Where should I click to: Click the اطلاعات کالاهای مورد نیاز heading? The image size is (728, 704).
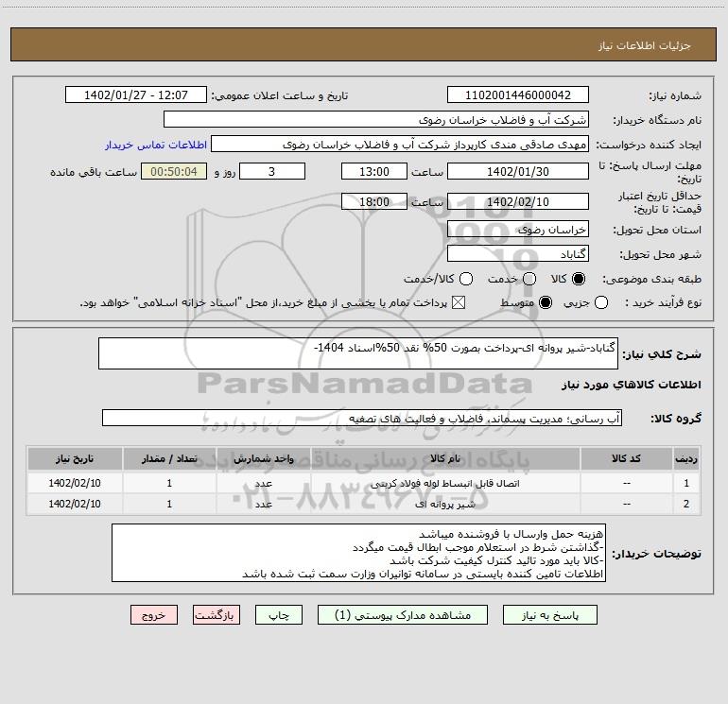click(632, 385)
